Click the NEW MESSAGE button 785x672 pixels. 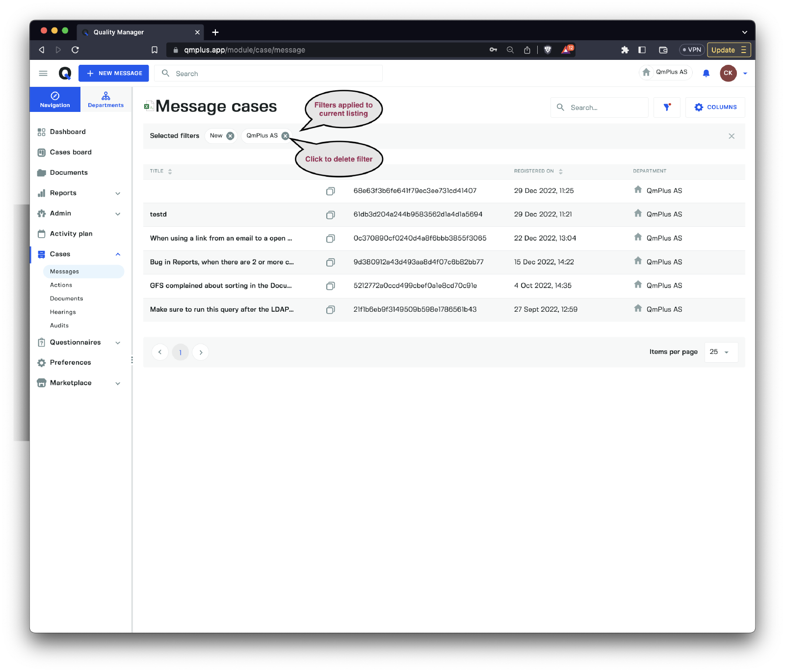[x=114, y=74]
